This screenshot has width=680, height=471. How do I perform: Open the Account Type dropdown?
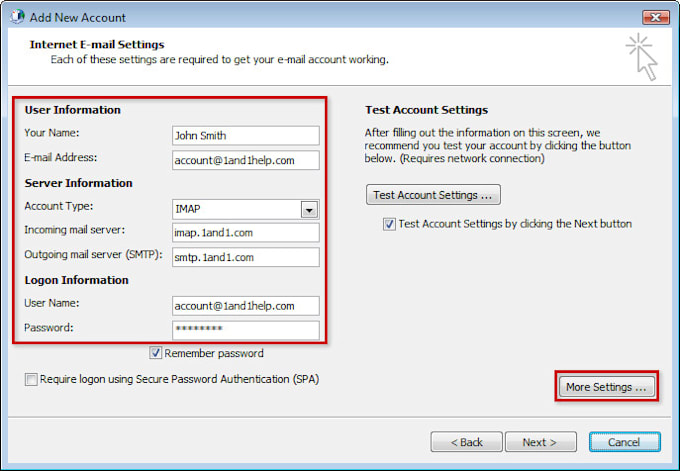[309, 209]
